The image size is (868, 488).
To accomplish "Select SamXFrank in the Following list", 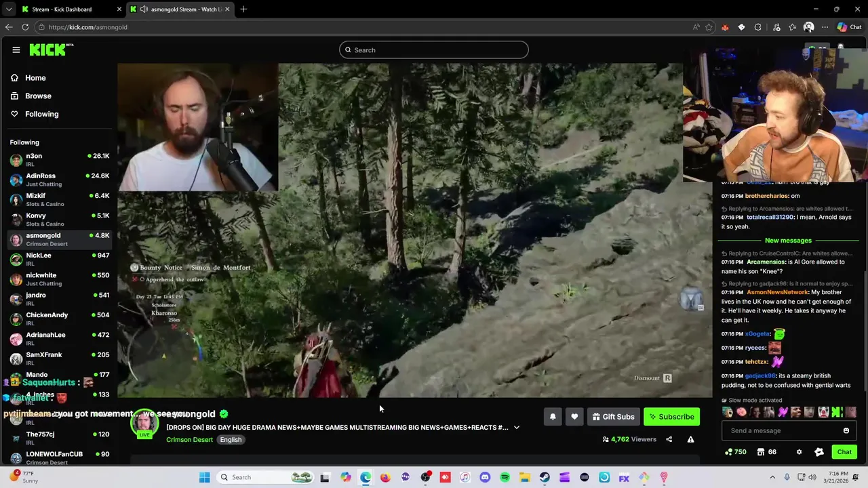I will (60, 359).
